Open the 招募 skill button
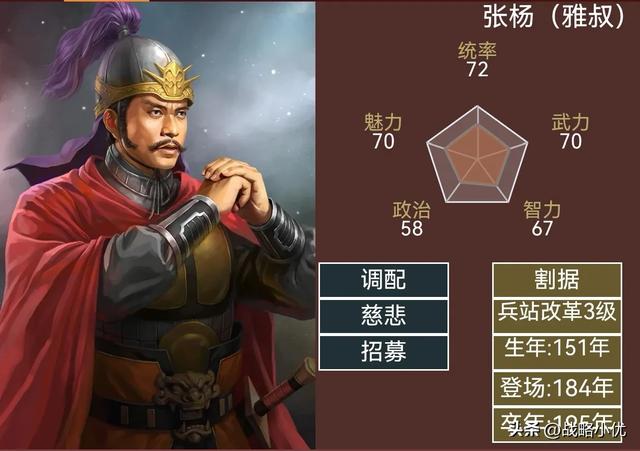 tap(384, 352)
